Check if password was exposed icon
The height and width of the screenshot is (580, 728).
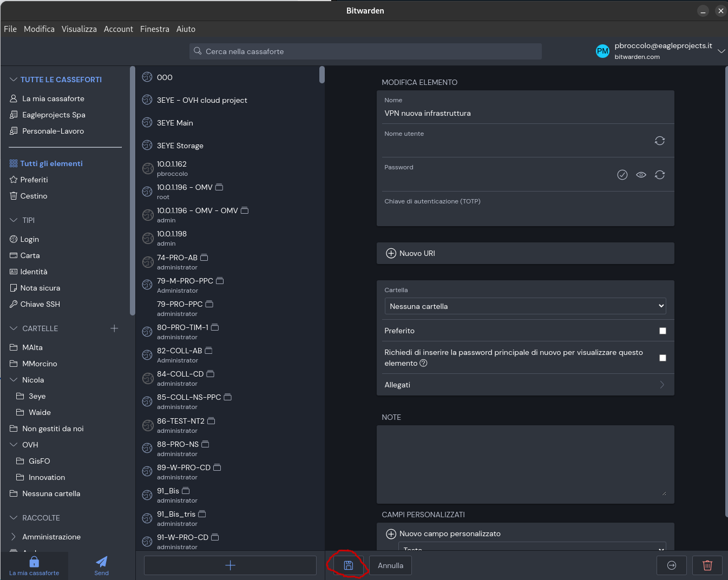622,175
